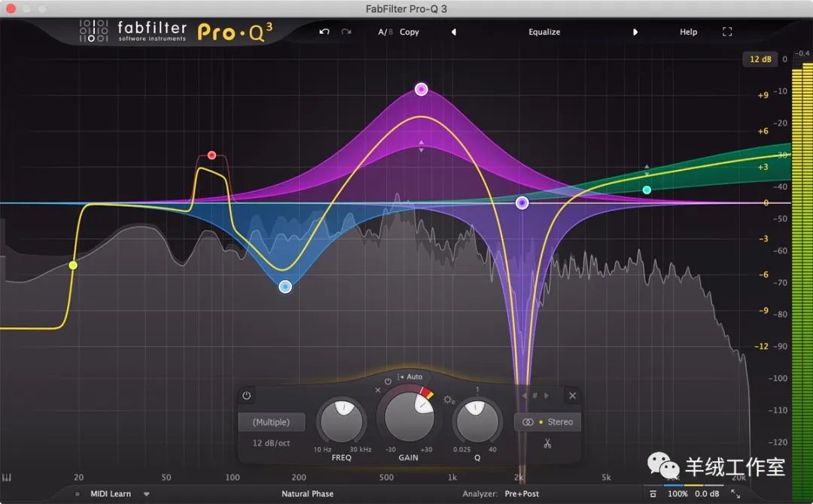Click the redo arrow icon
Screen dimensions: 813x504
(346, 32)
